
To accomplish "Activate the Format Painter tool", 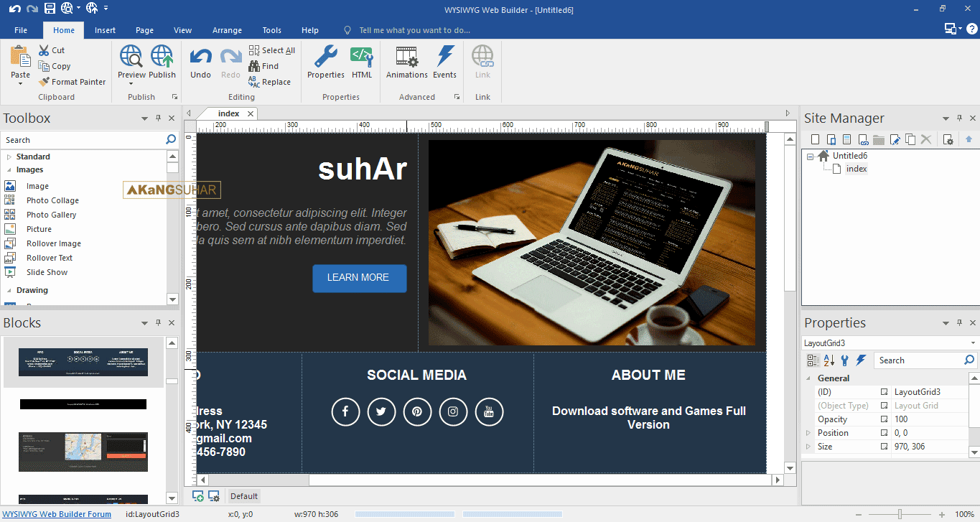I will [72, 82].
